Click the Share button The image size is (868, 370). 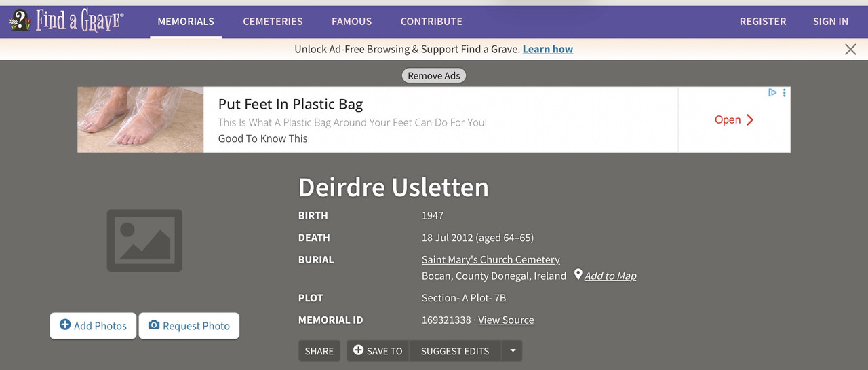[319, 351]
